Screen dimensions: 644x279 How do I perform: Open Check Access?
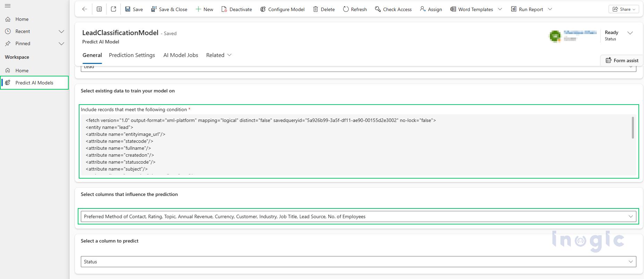[393, 9]
